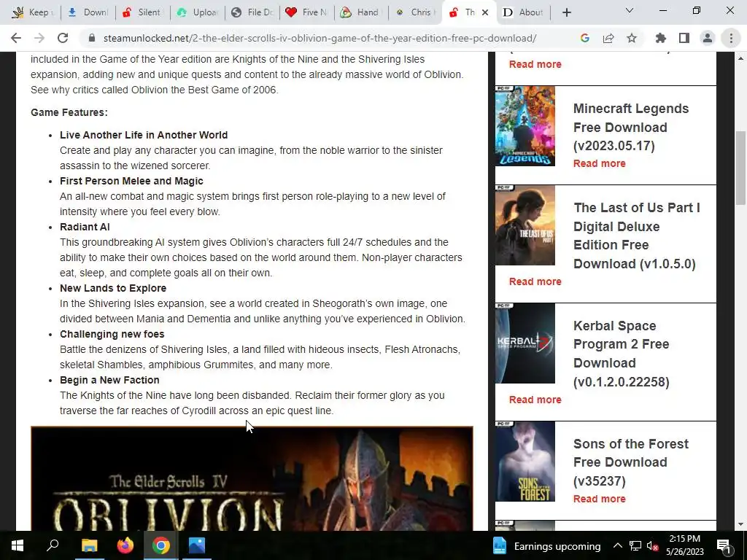Click the scrollbar down arrow
Viewport: 747px width, 560px height.
[x=741, y=524]
